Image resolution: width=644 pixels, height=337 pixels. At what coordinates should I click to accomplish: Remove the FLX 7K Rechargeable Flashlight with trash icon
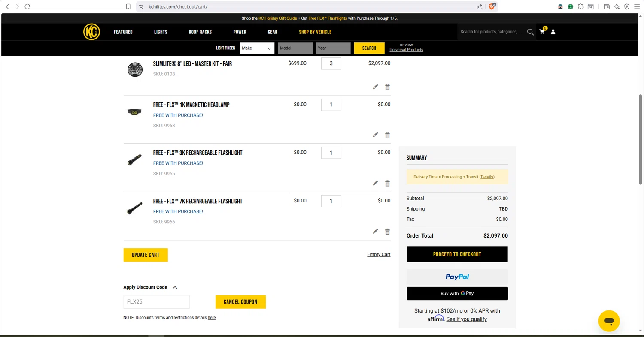coord(387,232)
